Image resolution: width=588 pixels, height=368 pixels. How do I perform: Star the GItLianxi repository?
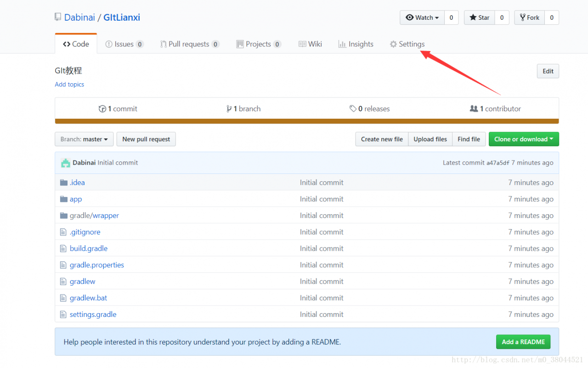pos(480,17)
